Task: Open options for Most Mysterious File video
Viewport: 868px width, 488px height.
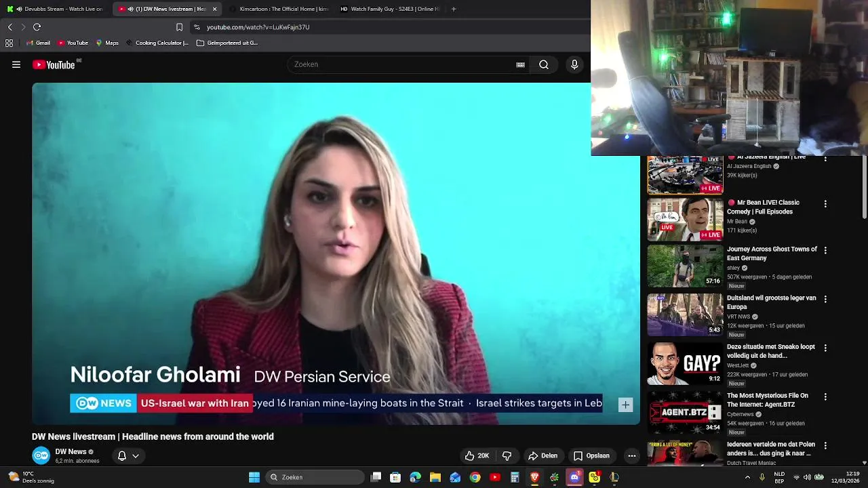Action: coord(825,396)
